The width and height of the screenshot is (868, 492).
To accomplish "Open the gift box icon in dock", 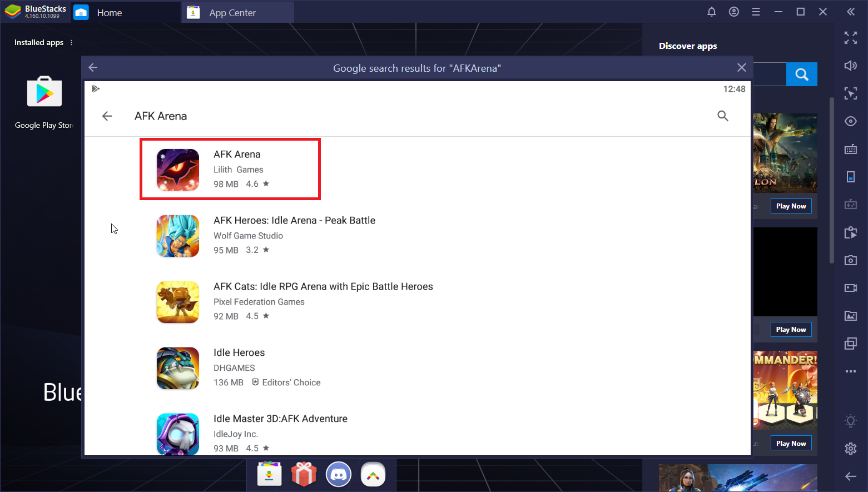I will [304, 475].
